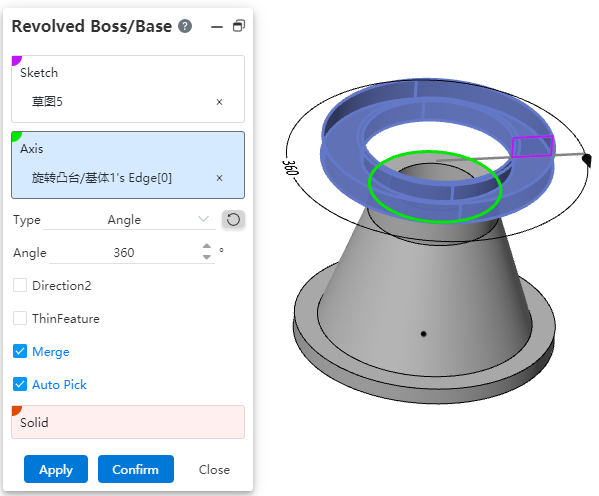This screenshot has width=599, height=496.
Task: Uncheck the Auto Pick option
Action: 20,384
